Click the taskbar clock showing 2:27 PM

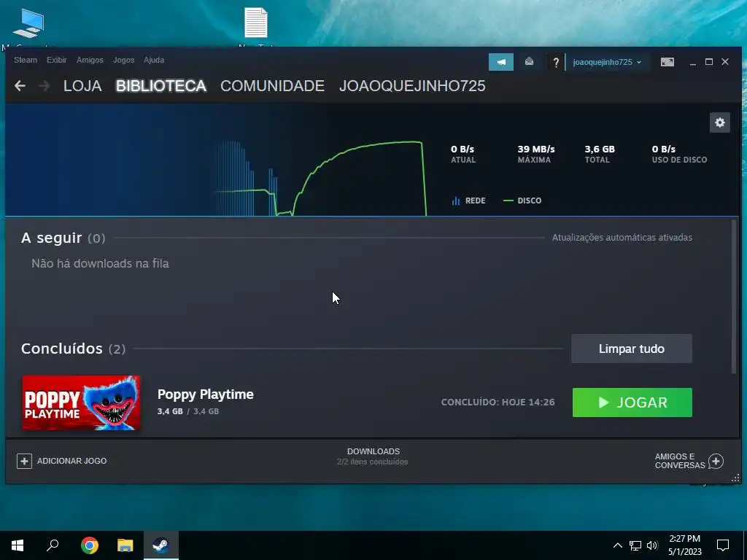[684, 545]
